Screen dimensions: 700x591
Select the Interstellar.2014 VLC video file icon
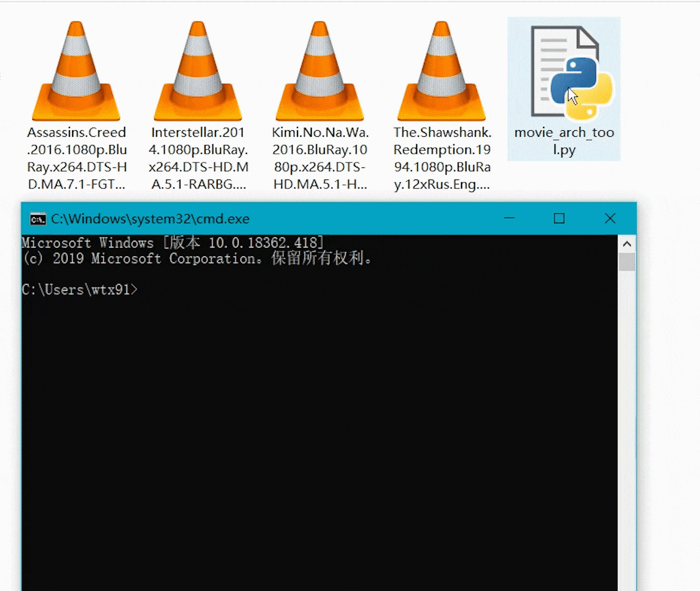(198, 71)
